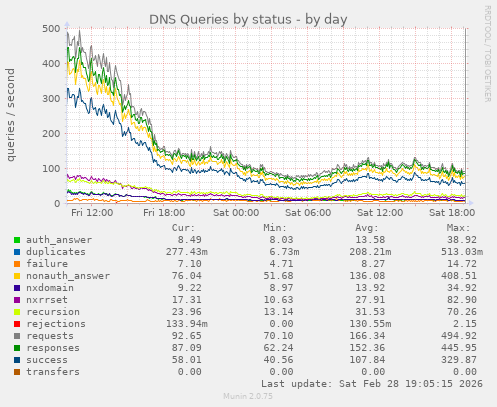
Task: Click the duplicates blue legend swatch
Action: click(17, 252)
